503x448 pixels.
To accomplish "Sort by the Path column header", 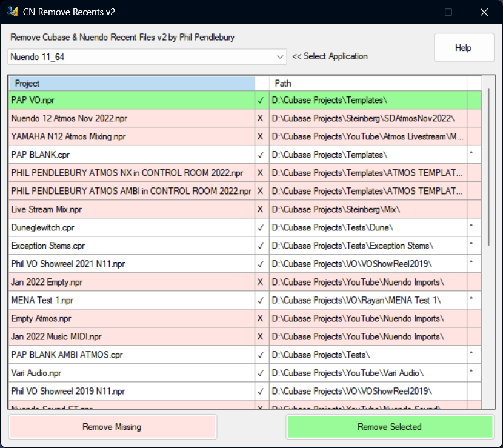I will [368, 84].
